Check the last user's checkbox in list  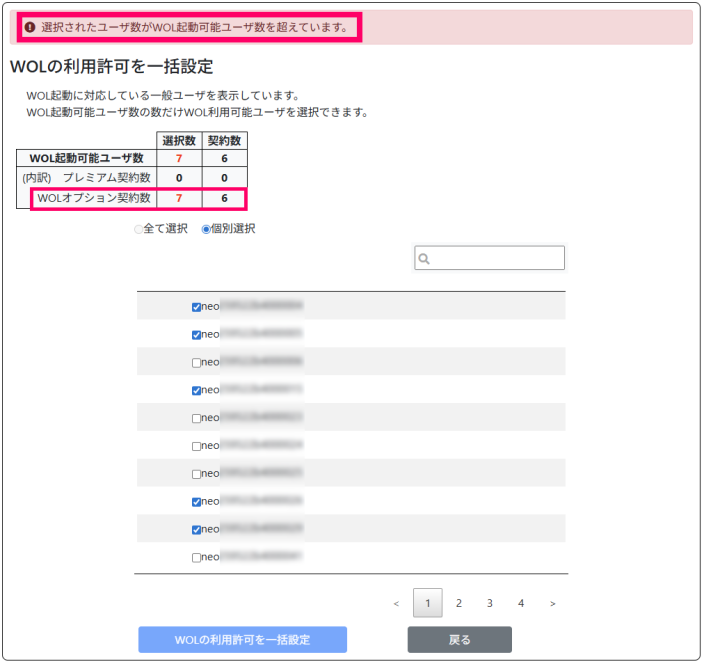(196, 558)
